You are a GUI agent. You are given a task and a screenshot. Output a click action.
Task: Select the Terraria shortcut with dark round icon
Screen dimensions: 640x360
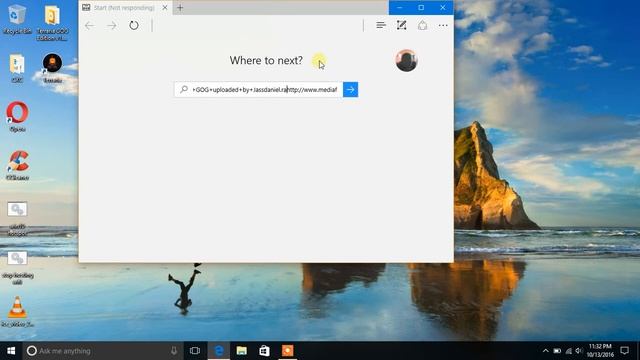53,68
